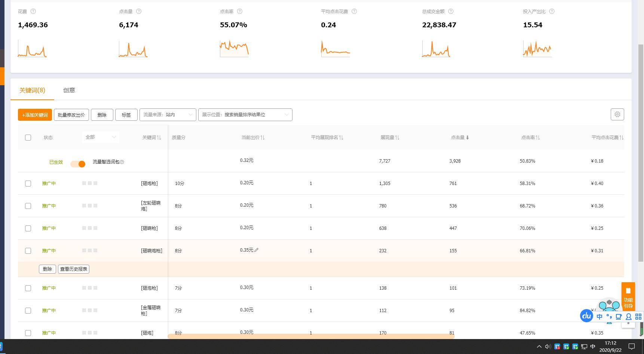Click the help icon beside 投入产出比
This screenshot has width=644, height=354.
[x=552, y=12]
